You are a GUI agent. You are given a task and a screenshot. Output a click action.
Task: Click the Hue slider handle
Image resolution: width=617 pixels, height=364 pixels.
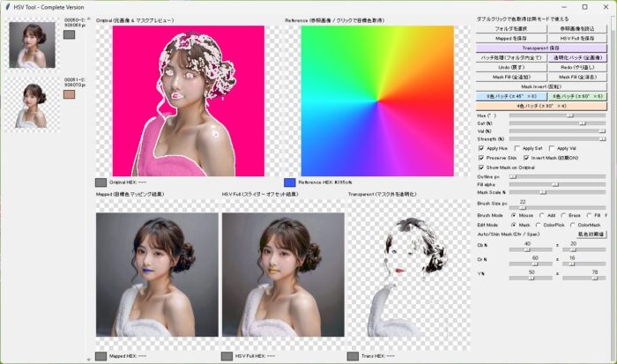569,115
